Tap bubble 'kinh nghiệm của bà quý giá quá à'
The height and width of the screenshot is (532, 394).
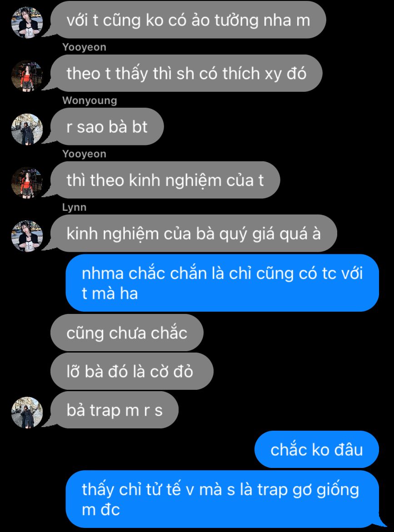[194, 234]
